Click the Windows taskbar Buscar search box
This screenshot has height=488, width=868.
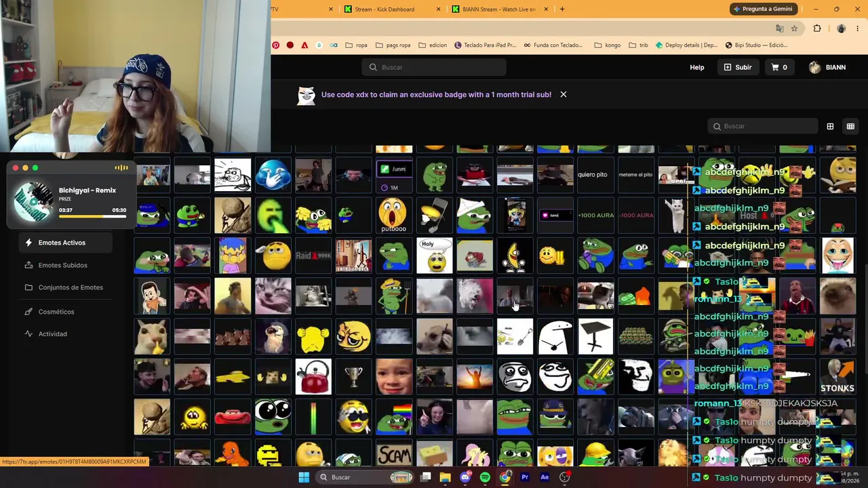coord(365,477)
